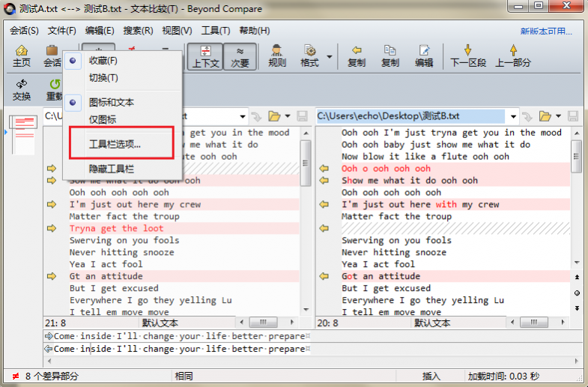
Task: Click the left pane scroll-down arrow
Action: (306, 310)
